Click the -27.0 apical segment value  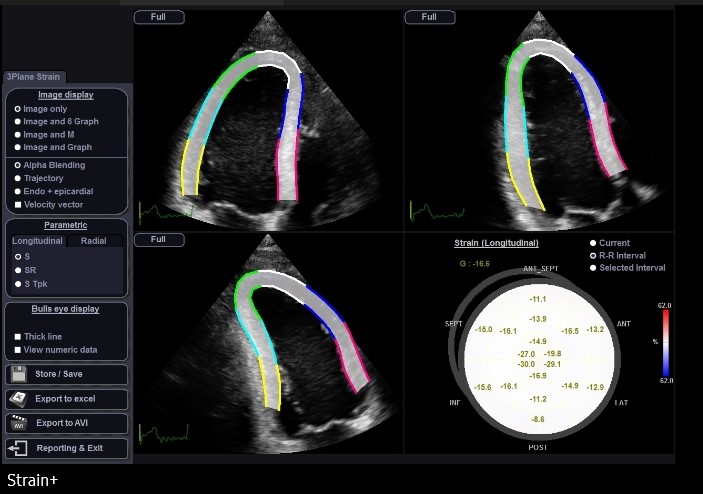pos(526,354)
